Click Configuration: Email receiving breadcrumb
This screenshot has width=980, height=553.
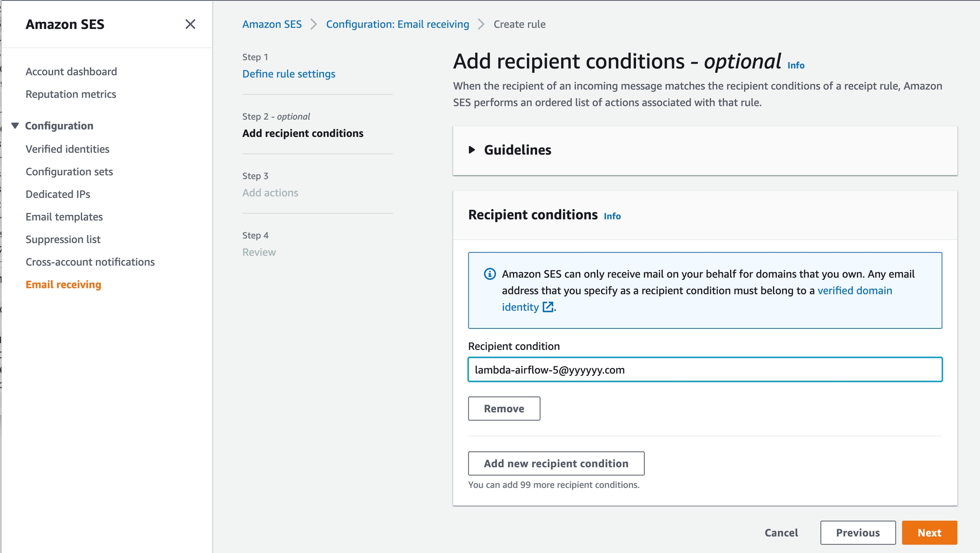[x=397, y=24]
